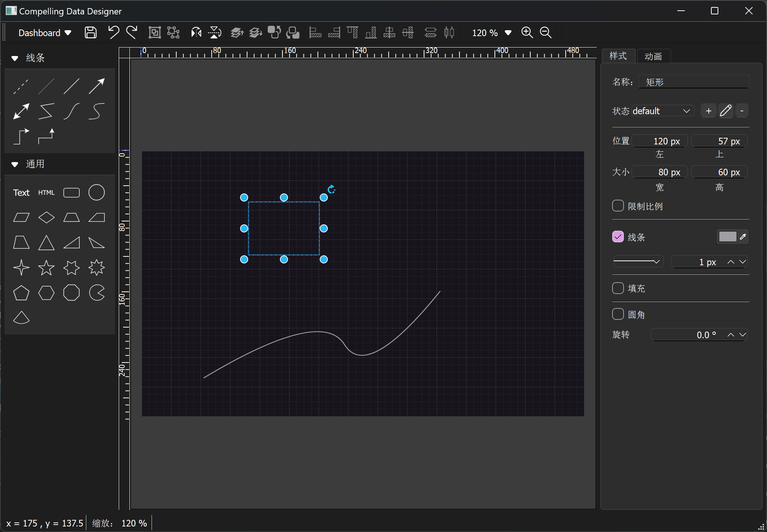Open the Dashboard menu
Viewport: 767px width, 532px height.
point(45,33)
